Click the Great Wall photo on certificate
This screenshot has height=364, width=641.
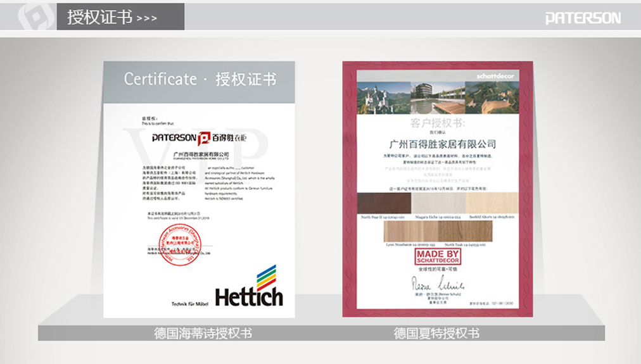tap(492, 97)
